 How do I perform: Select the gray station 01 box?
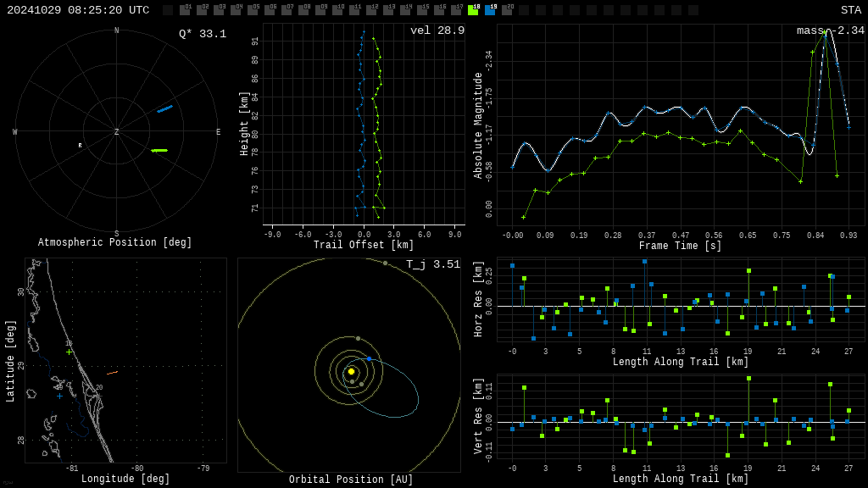pyautogui.click(x=185, y=10)
